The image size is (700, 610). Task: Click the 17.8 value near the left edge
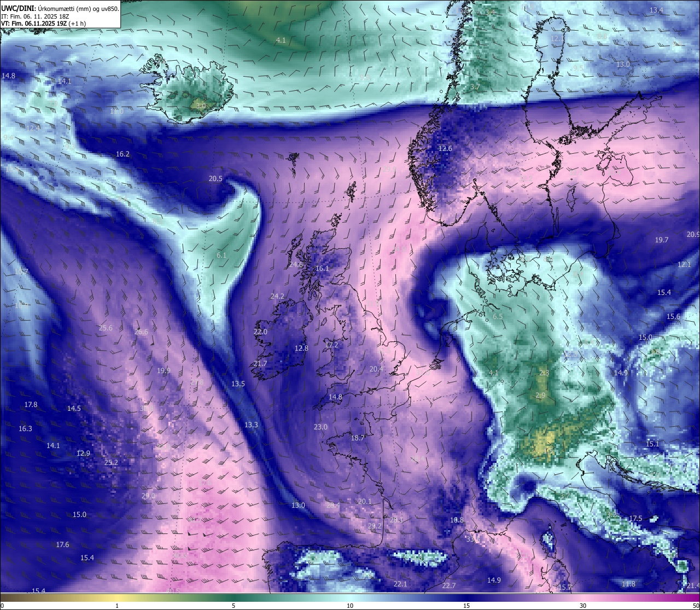tap(31, 405)
